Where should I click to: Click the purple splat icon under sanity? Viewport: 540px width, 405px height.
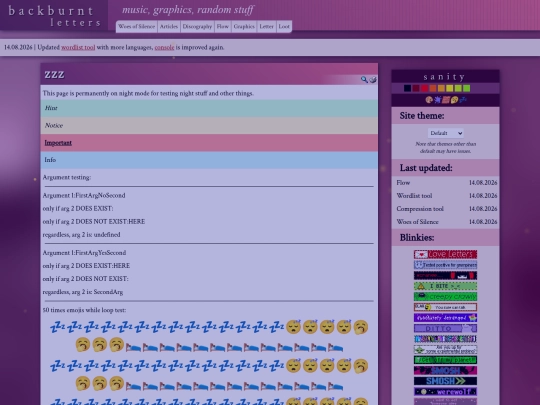click(x=437, y=100)
